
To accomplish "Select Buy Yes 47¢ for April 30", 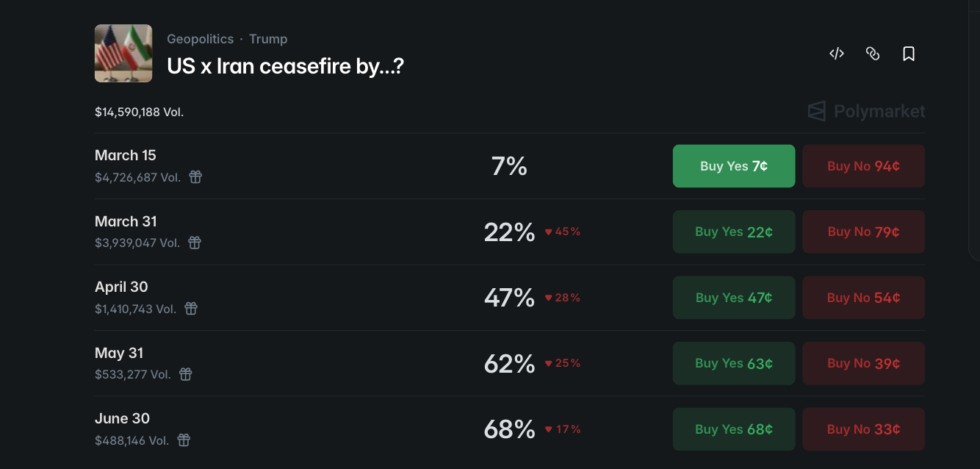I will tap(733, 298).
